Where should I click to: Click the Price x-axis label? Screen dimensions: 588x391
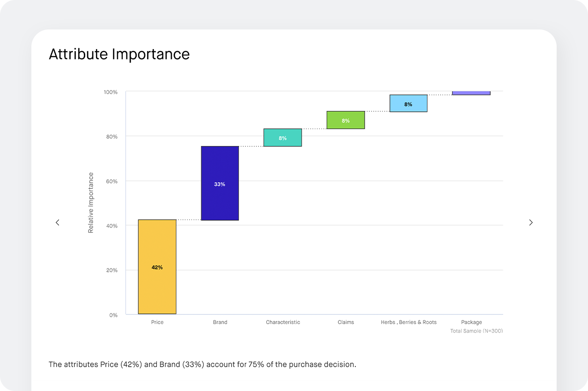click(x=157, y=322)
